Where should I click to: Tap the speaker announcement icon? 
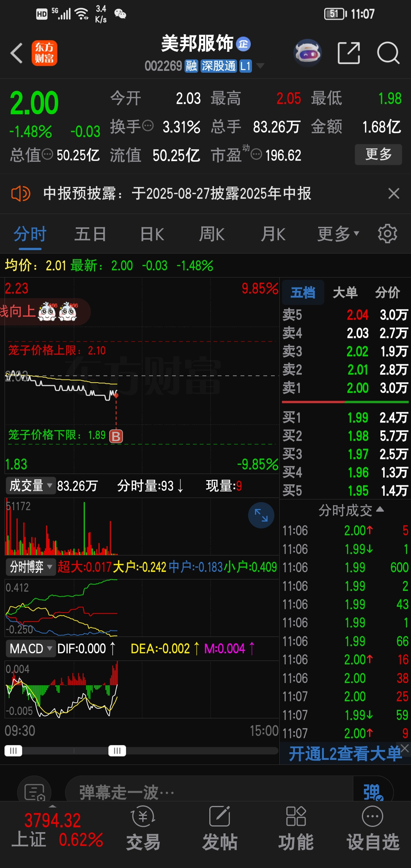21,193
